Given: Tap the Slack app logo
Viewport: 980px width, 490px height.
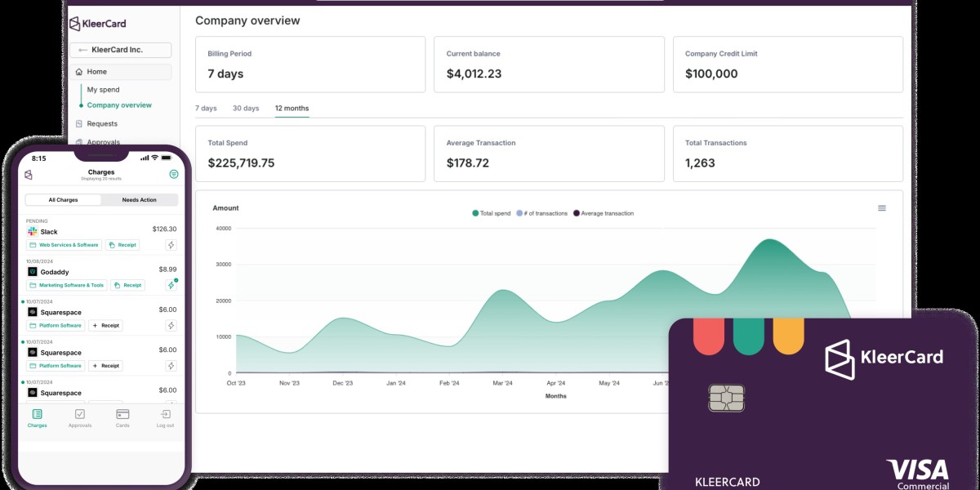Looking at the screenshot, I should (33, 232).
